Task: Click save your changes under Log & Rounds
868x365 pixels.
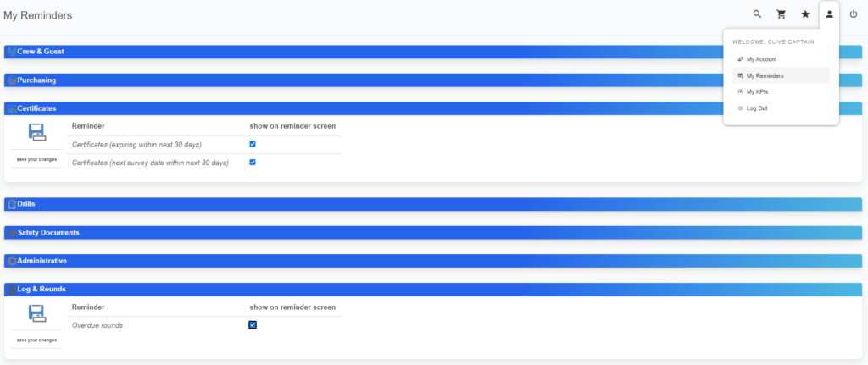Action: 36,340
